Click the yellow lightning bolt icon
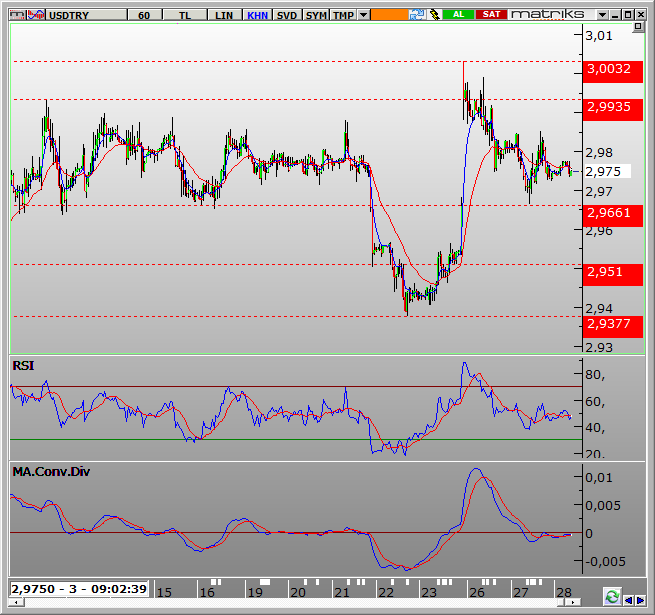 tap(434, 15)
